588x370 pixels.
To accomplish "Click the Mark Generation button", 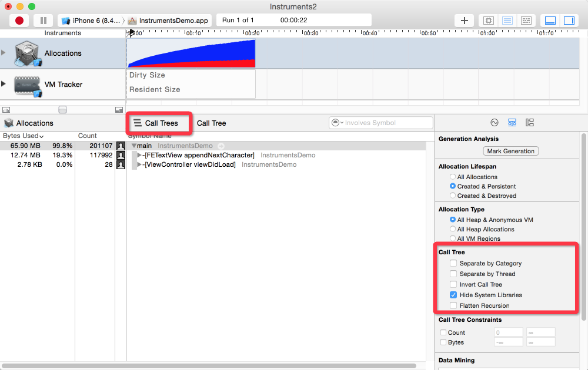I will [510, 151].
